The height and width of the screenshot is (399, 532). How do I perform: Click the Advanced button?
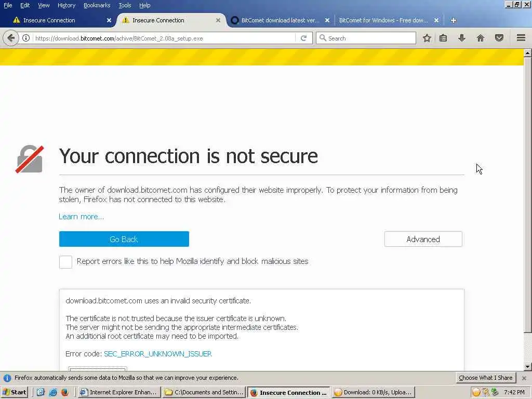(423, 239)
